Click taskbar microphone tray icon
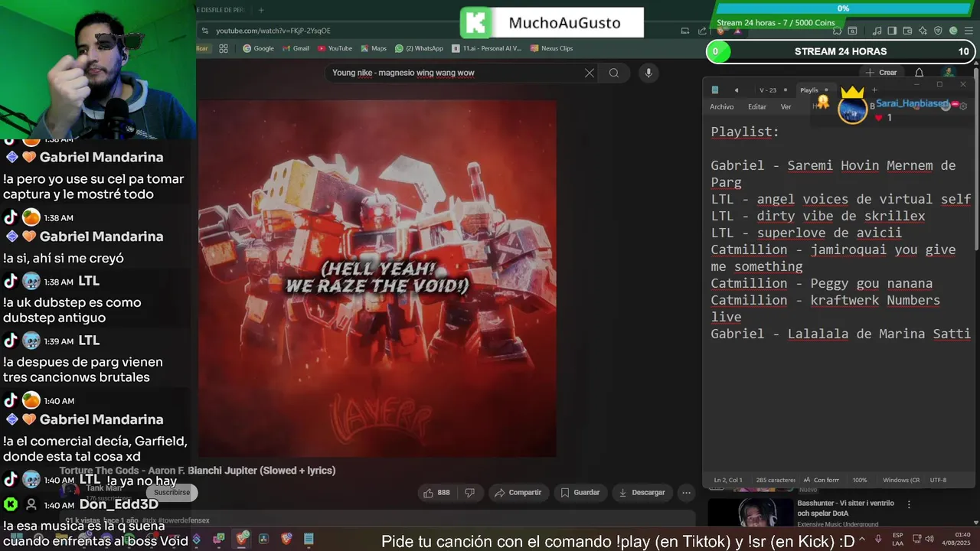This screenshot has height=551, width=980. point(878,540)
